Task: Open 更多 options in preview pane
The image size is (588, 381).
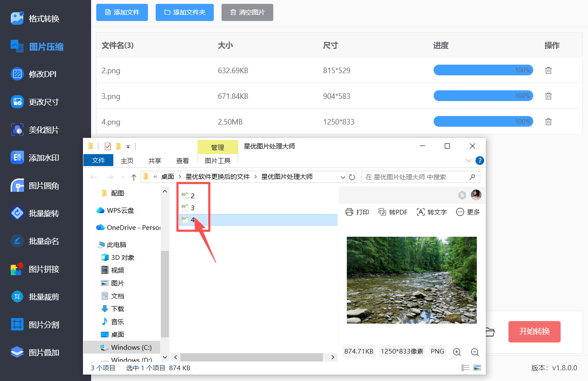Action: pos(468,212)
